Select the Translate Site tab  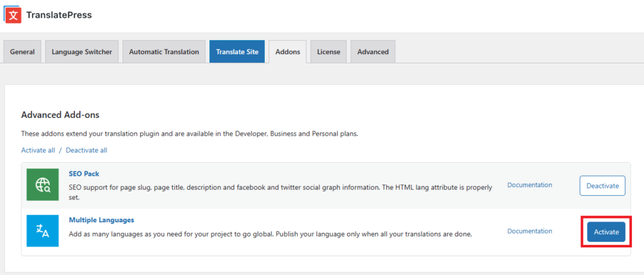coord(237,51)
